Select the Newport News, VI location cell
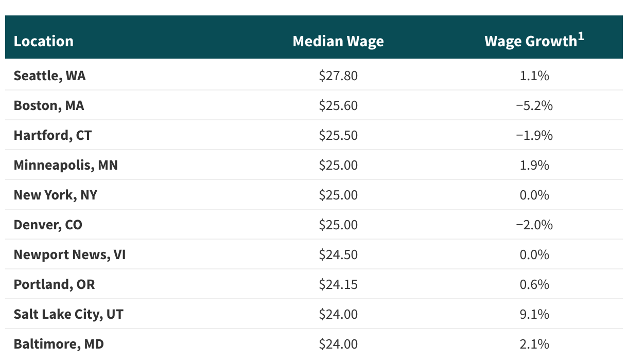 click(69, 254)
